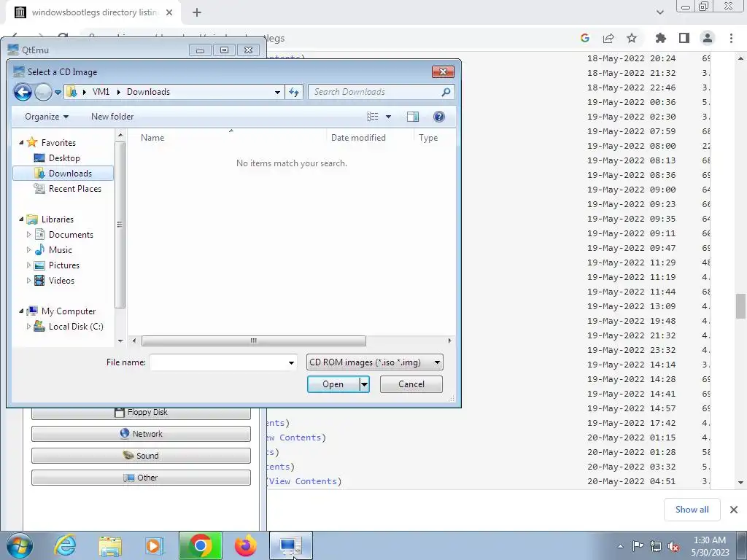The width and height of the screenshot is (747, 560).
Task: Click the sidebar vertical scrollbar thumb
Action: [120, 225]
